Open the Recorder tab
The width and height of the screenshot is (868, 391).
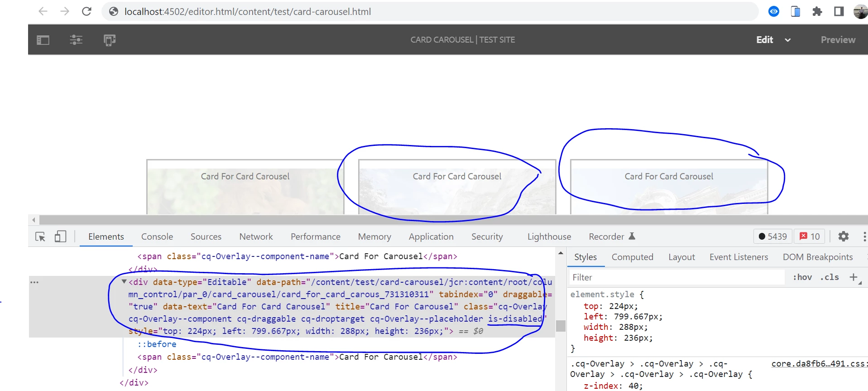[x=612, y=237]
